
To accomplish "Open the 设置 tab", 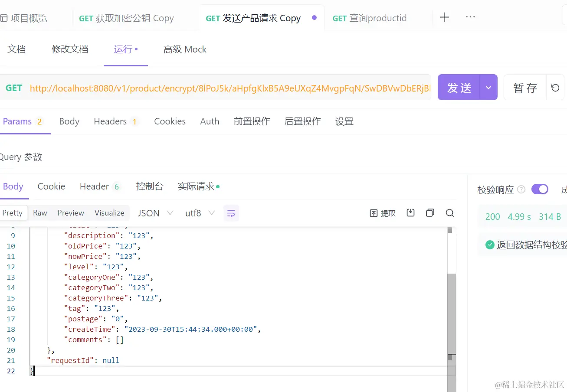I will tap(344, 121).
